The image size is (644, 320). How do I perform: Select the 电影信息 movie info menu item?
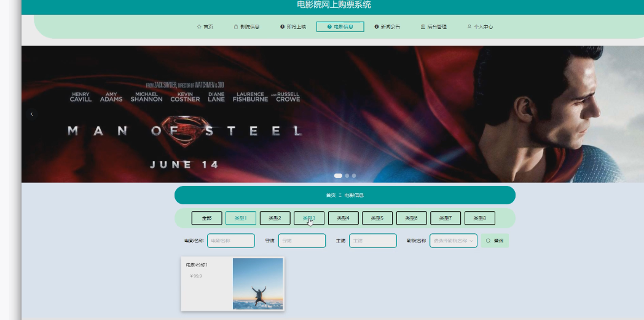point(340,26)
